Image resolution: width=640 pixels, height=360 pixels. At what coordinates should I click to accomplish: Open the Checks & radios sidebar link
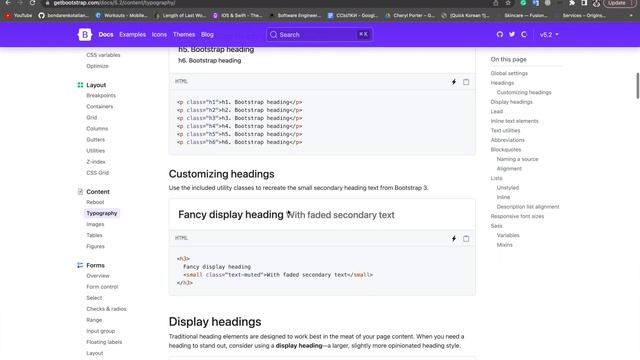(106, 309)
